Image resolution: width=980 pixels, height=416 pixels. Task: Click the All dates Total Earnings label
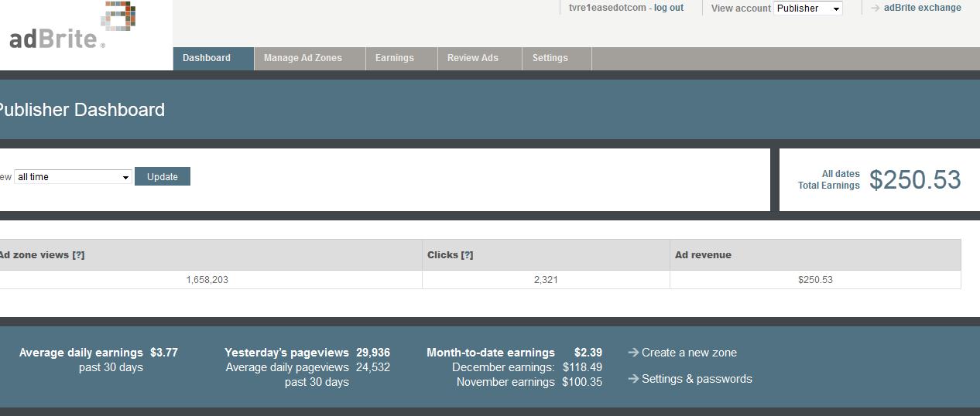[x=829, y=179]
